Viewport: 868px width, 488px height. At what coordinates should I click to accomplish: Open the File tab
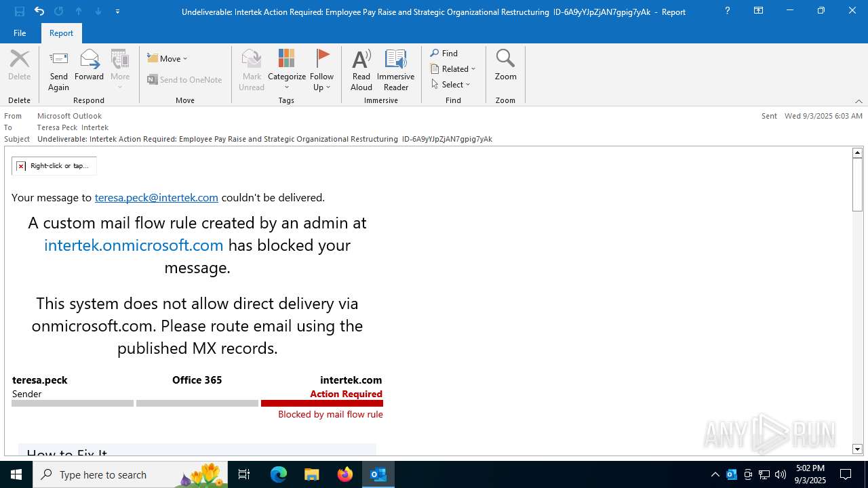pyautogui.click(x=20, y=33)
